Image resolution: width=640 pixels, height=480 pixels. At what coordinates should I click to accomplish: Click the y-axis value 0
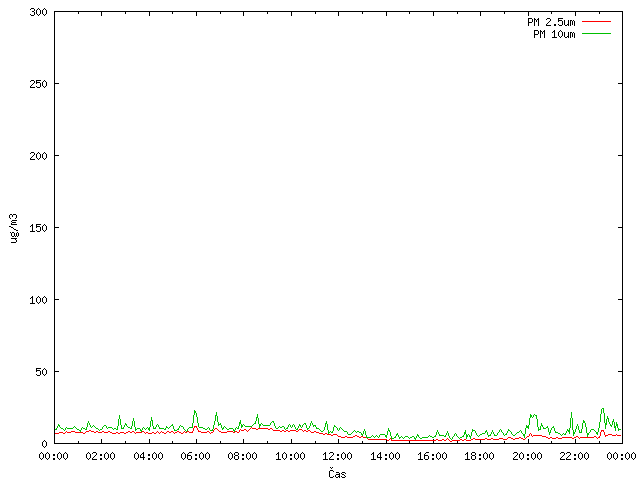(44, 444)
